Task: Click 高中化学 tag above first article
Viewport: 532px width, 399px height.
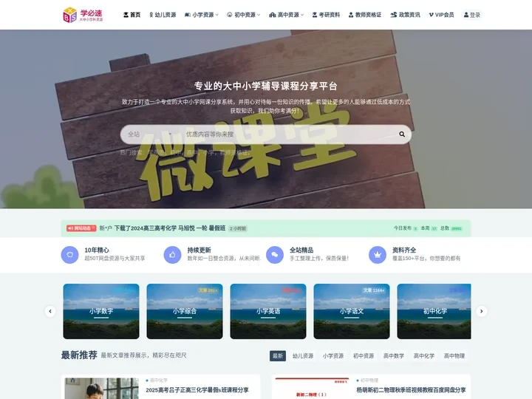Action: [x=158, y=381]
